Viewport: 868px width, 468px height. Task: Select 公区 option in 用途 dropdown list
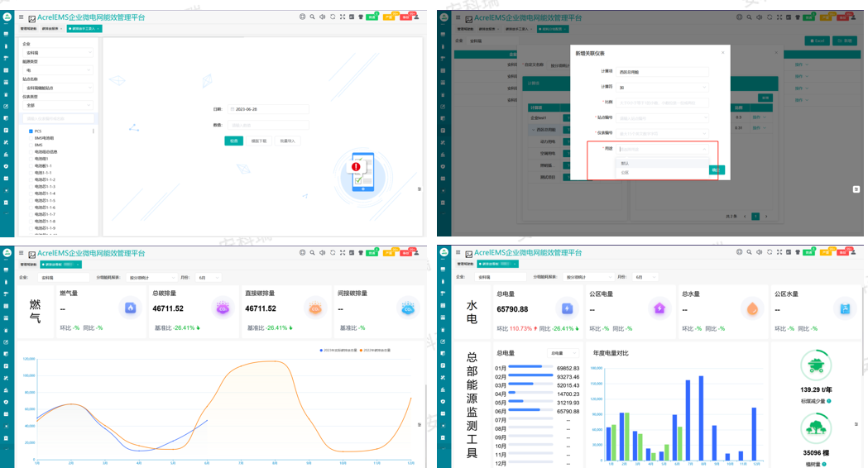[626, 172]
